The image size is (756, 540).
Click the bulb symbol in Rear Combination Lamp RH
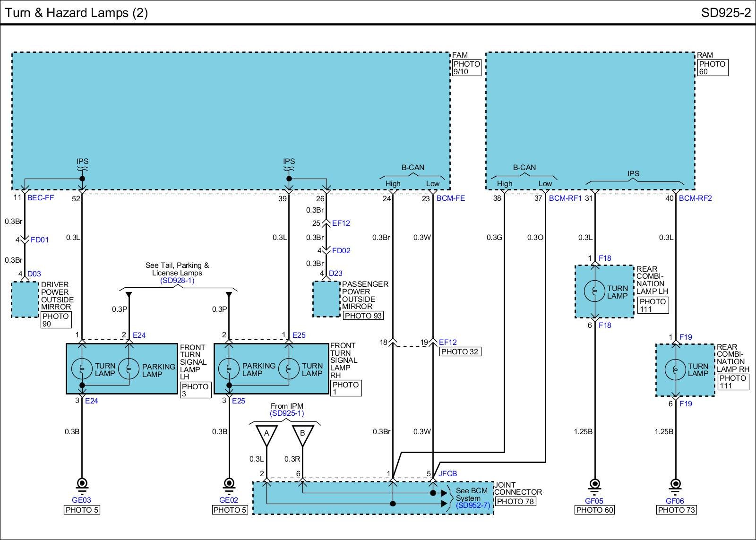pos(676,369)
